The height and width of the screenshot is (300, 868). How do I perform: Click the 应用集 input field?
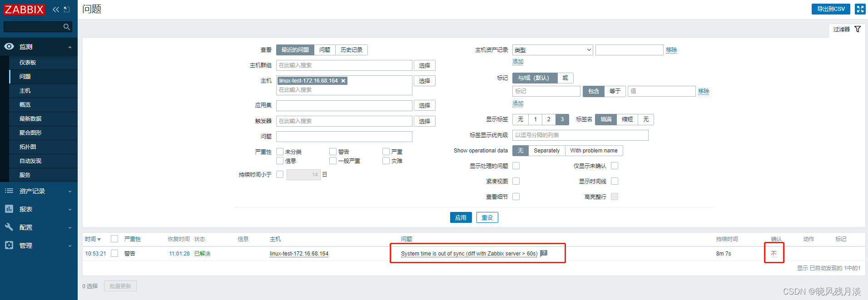[x=344, y=106]
